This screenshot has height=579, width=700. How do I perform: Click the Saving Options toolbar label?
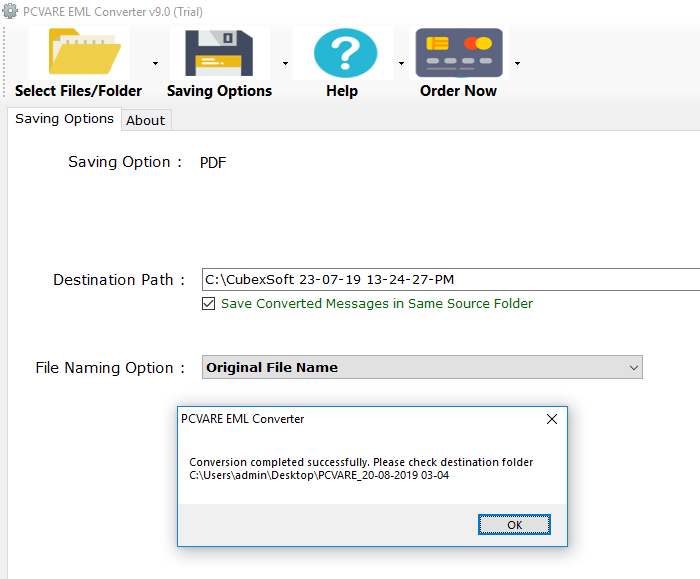coord(220,91)
